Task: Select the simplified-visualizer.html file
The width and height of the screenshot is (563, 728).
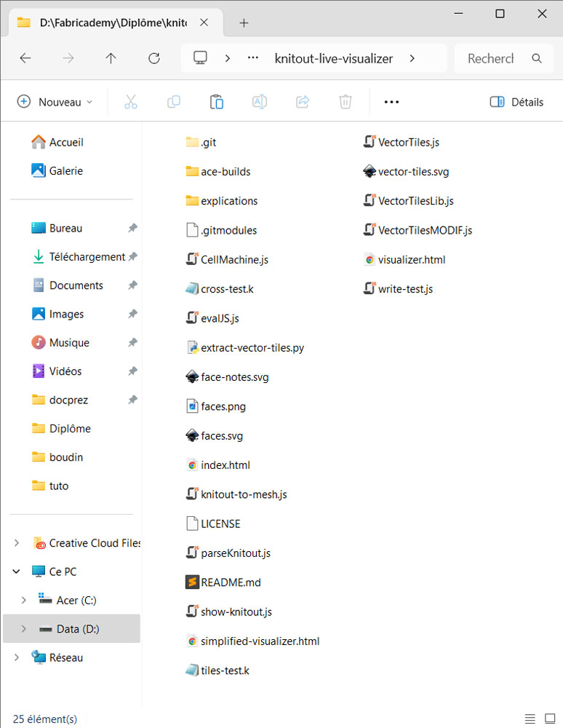Action: point(252,641)
